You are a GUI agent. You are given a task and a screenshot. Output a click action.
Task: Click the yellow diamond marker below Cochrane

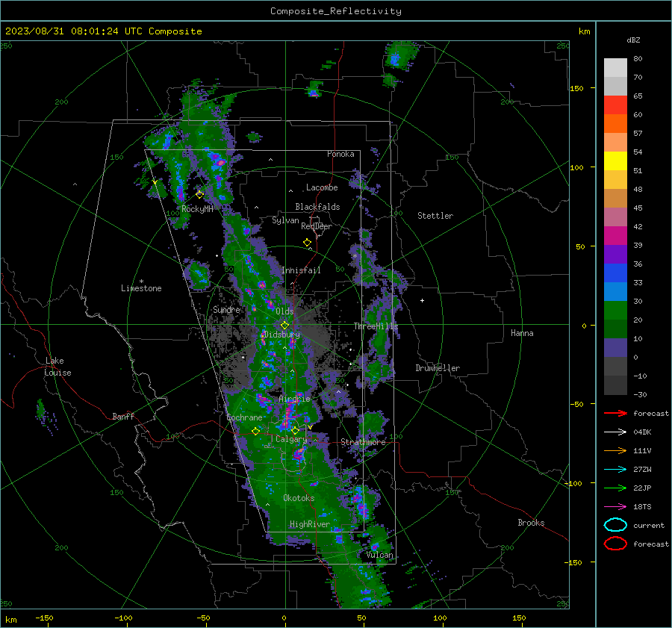click(255, 432)
